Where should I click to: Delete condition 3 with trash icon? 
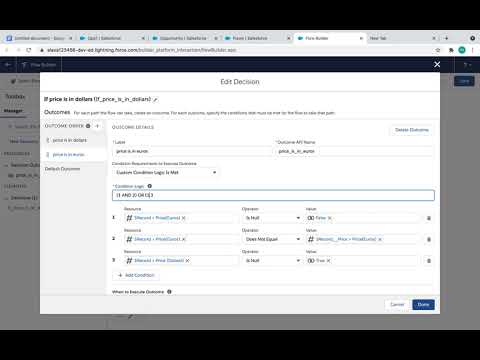(429, 261)
